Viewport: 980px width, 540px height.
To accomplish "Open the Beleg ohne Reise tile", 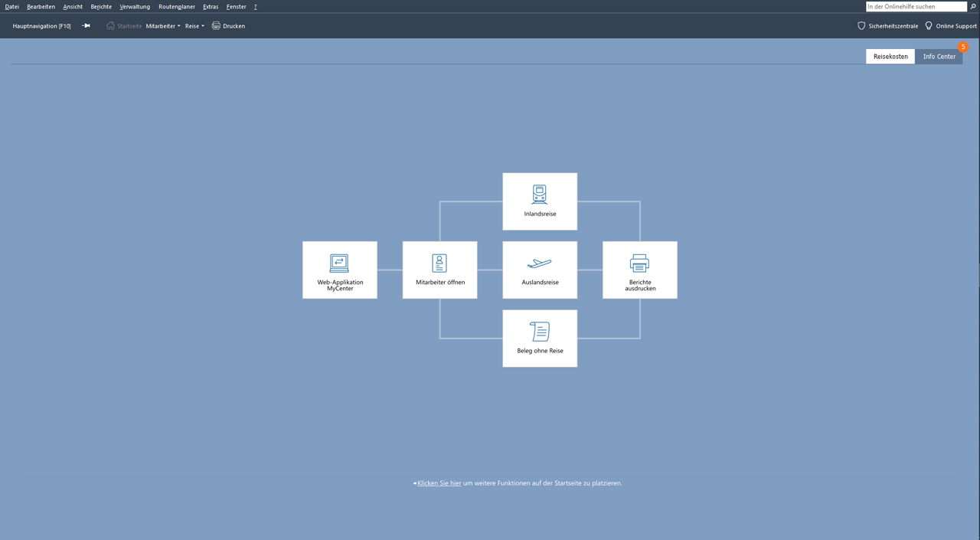I will (540, 339).
